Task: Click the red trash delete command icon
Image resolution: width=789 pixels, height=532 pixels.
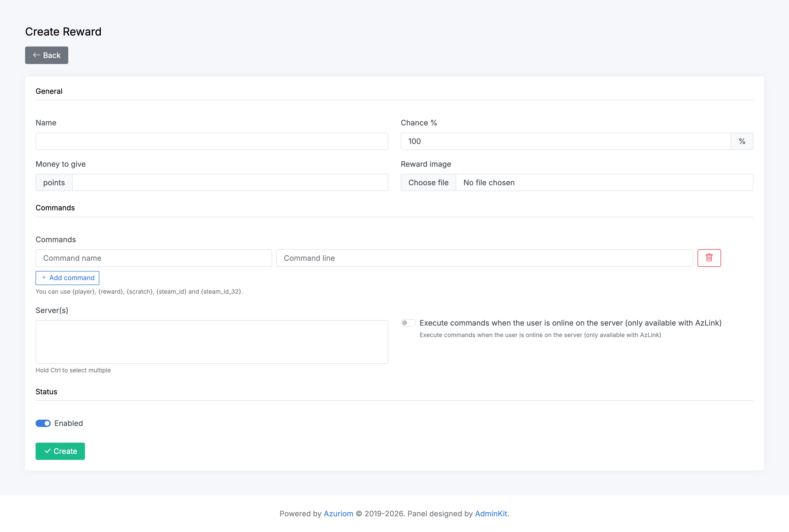Action: pos(709,258)
